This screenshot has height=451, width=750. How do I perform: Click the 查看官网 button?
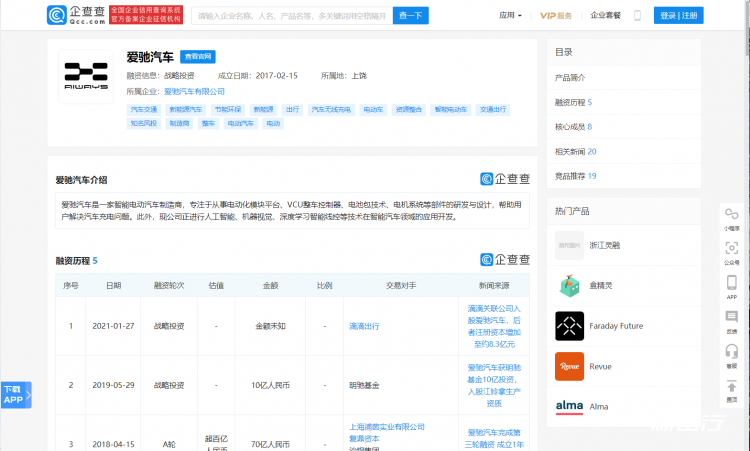pos(198,57)
